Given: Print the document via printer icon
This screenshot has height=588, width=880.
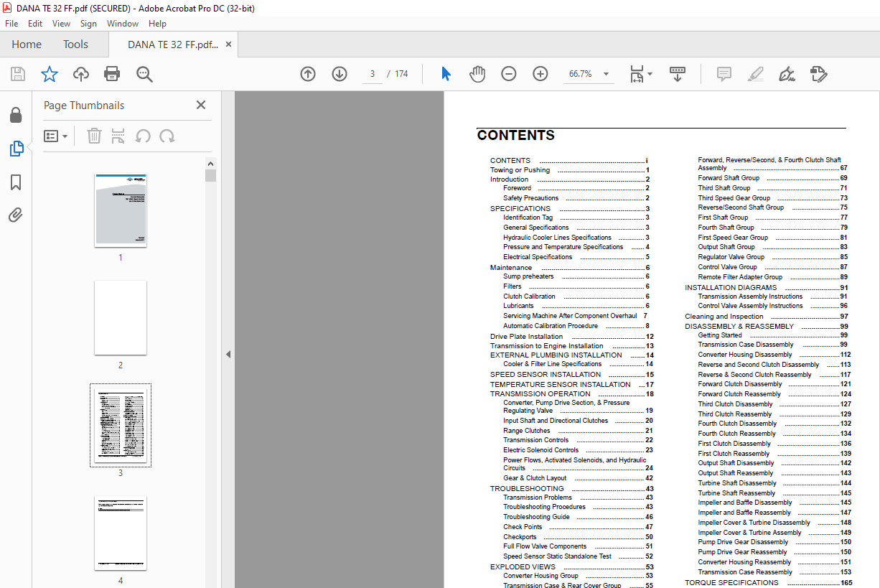Looking at the screenshot, I should 112,74.
